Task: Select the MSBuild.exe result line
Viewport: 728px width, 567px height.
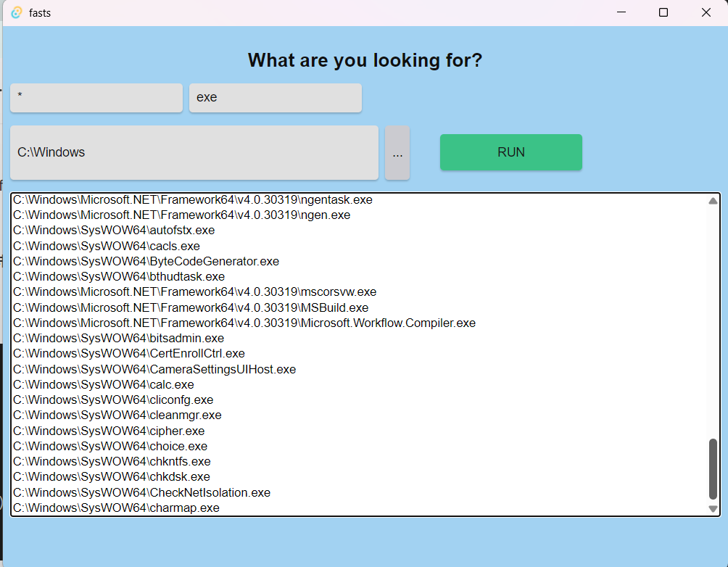Action: [x=191, y=308]
